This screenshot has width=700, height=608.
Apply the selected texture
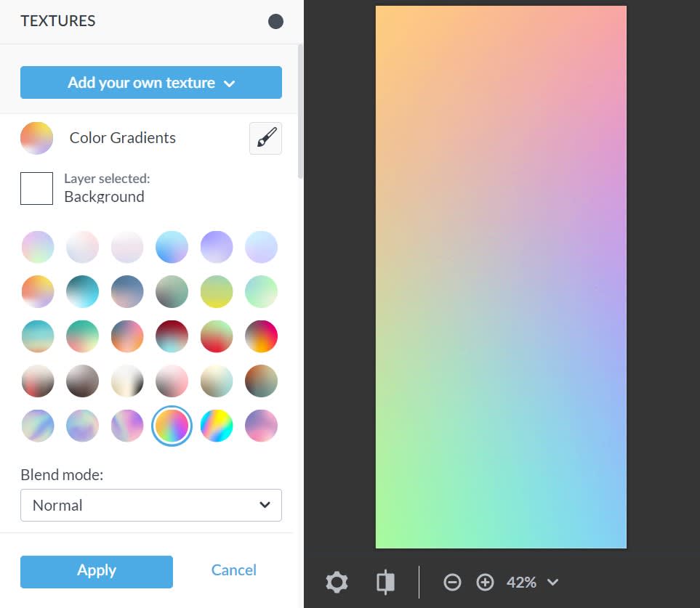tap(97, 572)
